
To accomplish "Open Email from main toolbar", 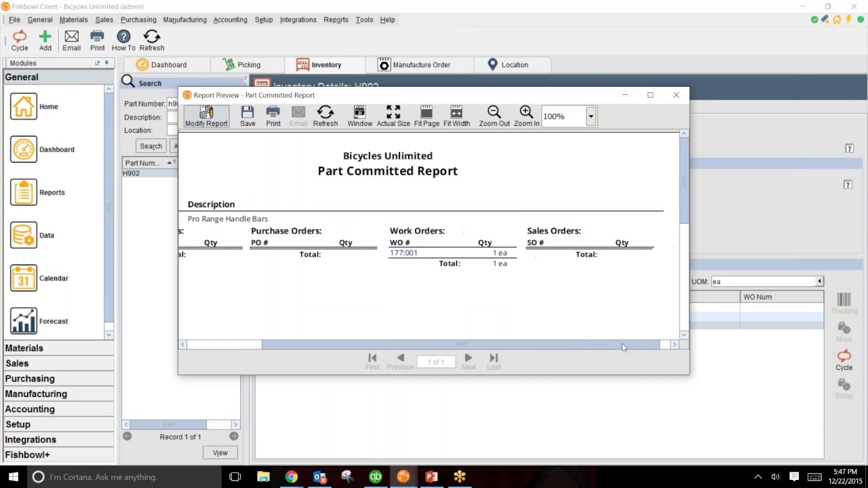I will (71, 40).
